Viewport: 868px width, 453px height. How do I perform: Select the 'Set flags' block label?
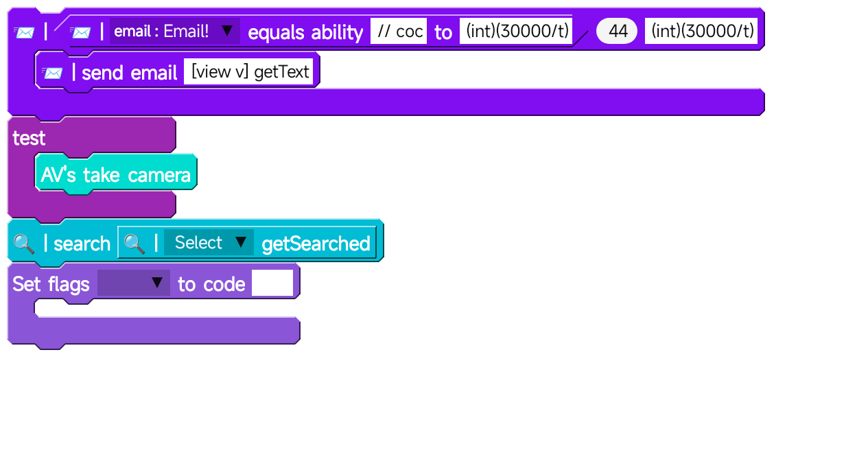[x=51, y=284]
